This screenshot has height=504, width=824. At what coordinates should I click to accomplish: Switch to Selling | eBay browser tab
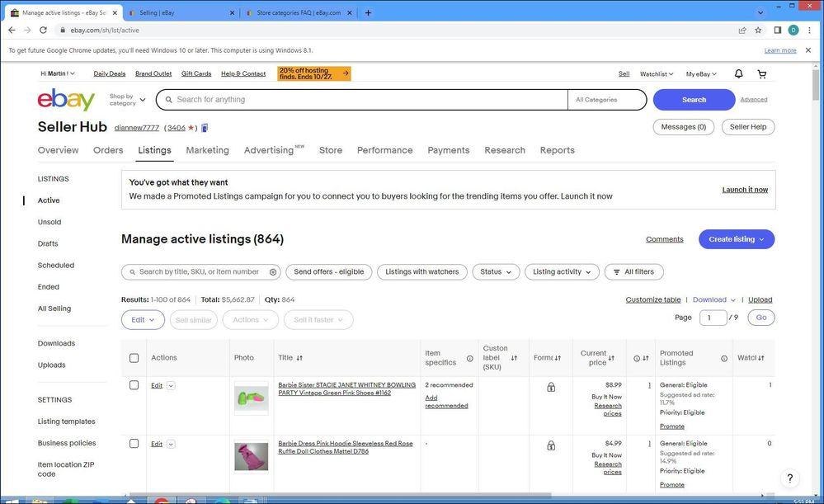(181, 12)
